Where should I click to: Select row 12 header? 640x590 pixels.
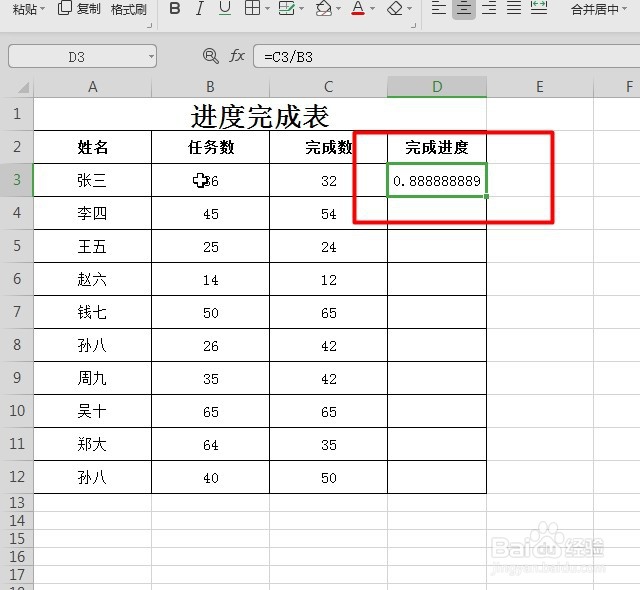coord(17,477)
